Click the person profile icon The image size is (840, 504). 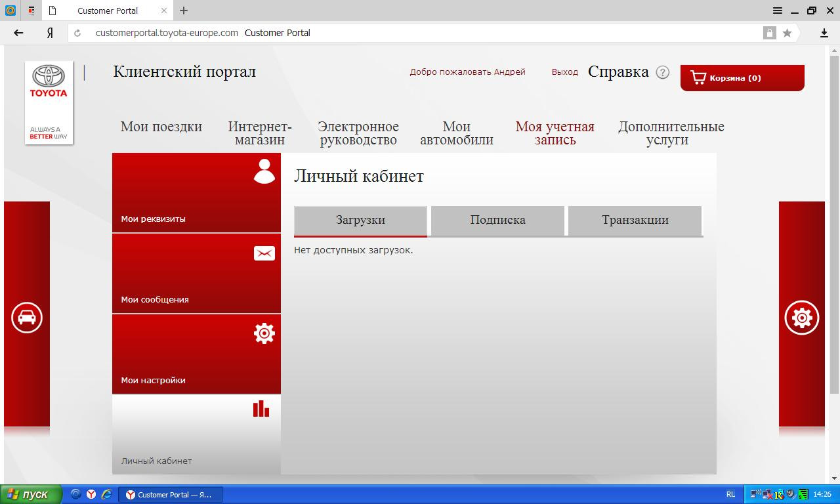[x=264, y=171]
